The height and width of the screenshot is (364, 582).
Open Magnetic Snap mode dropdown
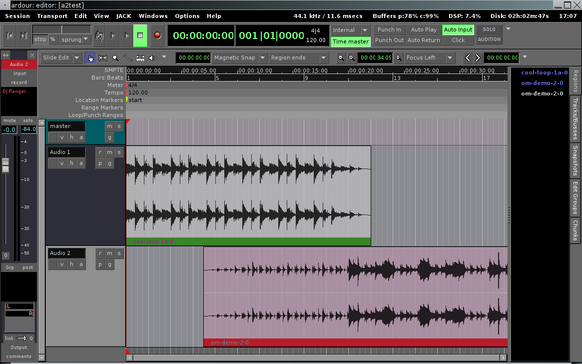[x=239, y=58]
